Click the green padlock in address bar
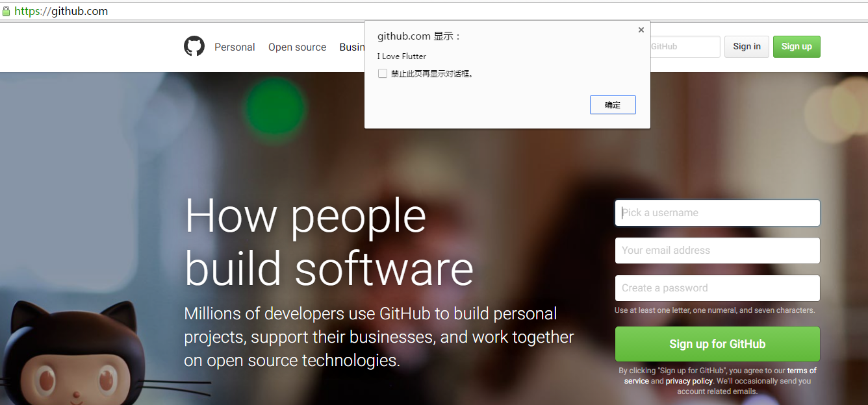This screenshot has width=868, height=405. pyautogui.click(x=6, y=11)
